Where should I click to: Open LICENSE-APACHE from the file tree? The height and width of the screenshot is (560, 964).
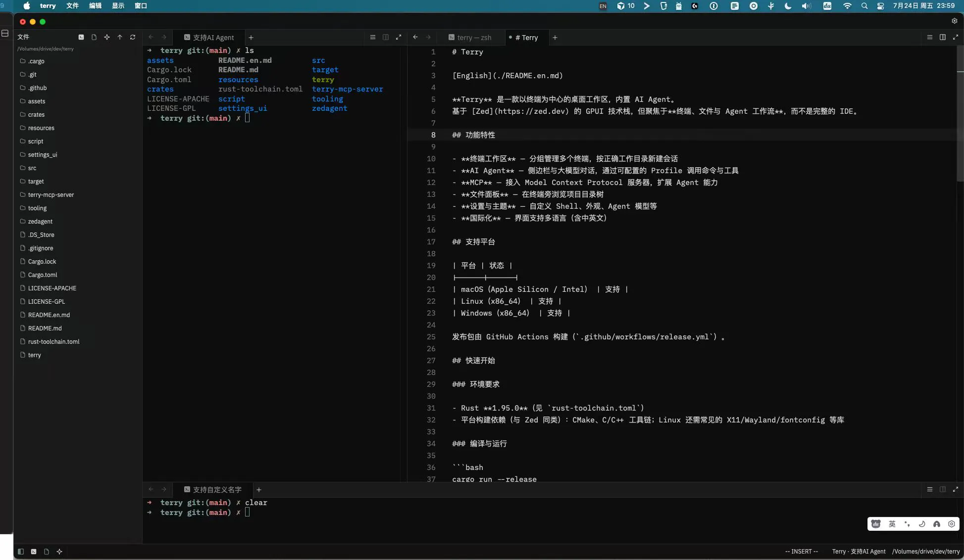coord(78,288)
